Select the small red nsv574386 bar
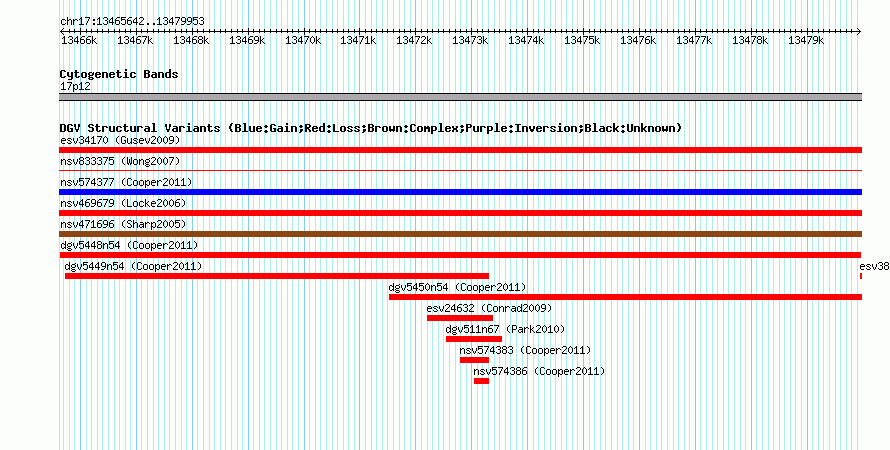Image resolution: width=890 pixels, height=450 pixels. (x=481, y=381)
